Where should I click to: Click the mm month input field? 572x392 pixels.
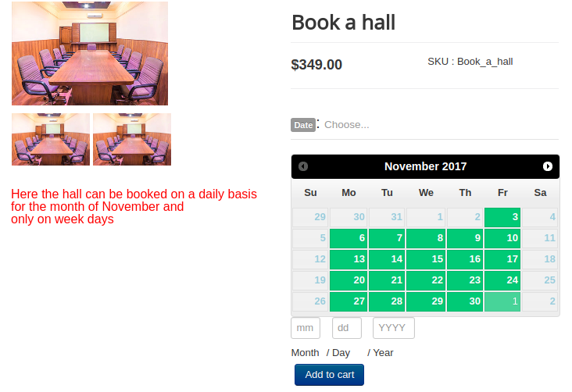tap(306, 329)
